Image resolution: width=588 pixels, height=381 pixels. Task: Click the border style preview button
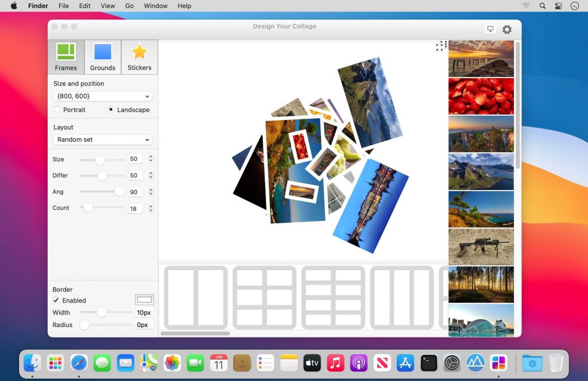[144, 299]
